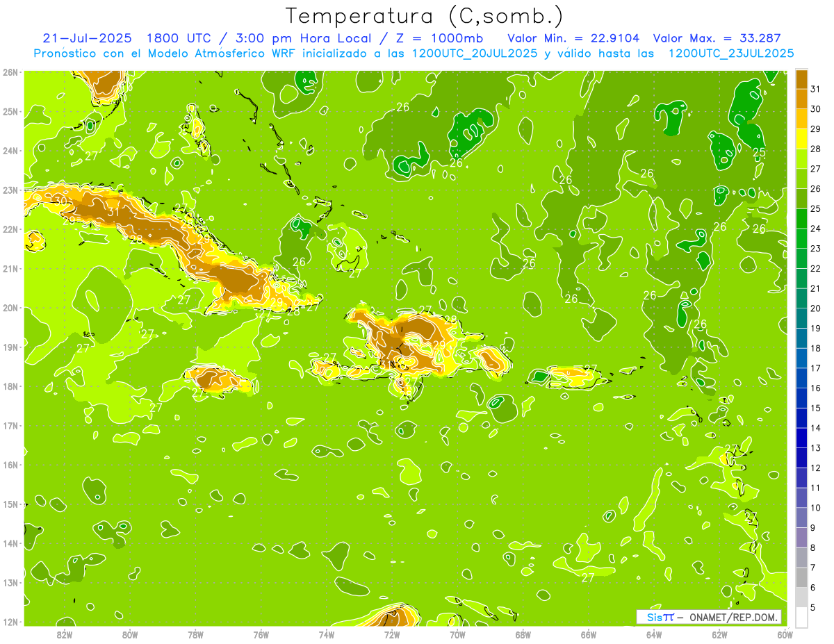Click the '20N' latitude axis label

click(10, 308)
